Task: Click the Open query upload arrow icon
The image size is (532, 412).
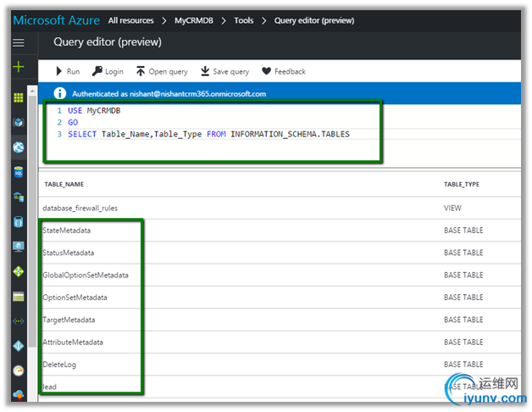Action: pyautogui.click(x=141, y=71)
